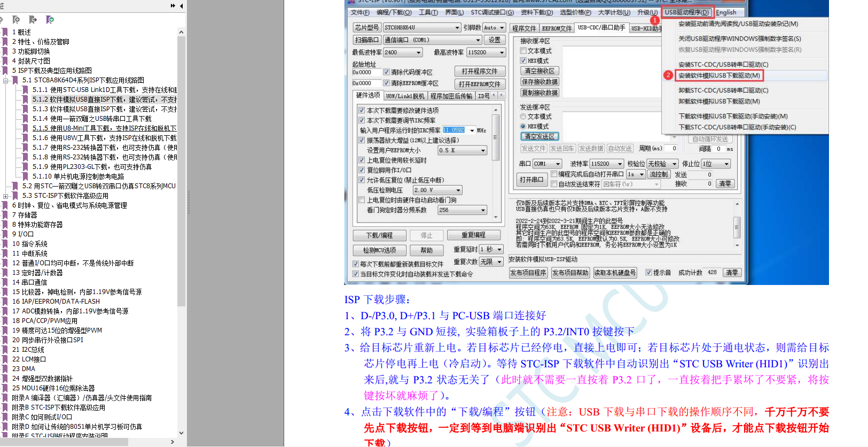Toggle '上电复位使用较长延时' checkbox
This screenshot has height=447, width=868.
(362, 160)
